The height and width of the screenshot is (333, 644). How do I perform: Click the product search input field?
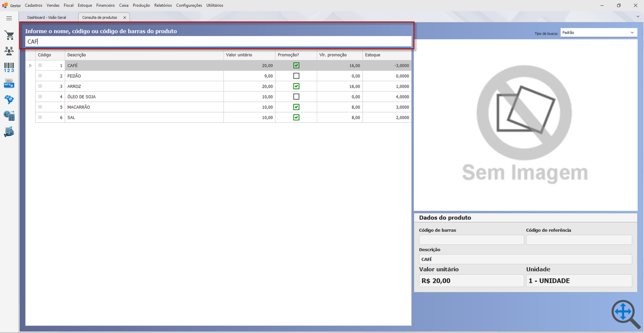point(218,41)
